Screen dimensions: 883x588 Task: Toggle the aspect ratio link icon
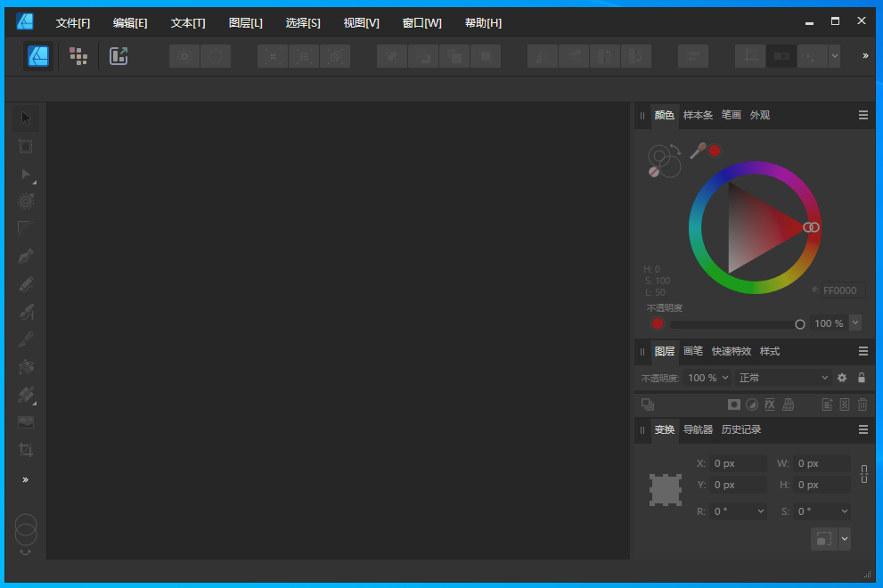[x=863, y=474]
